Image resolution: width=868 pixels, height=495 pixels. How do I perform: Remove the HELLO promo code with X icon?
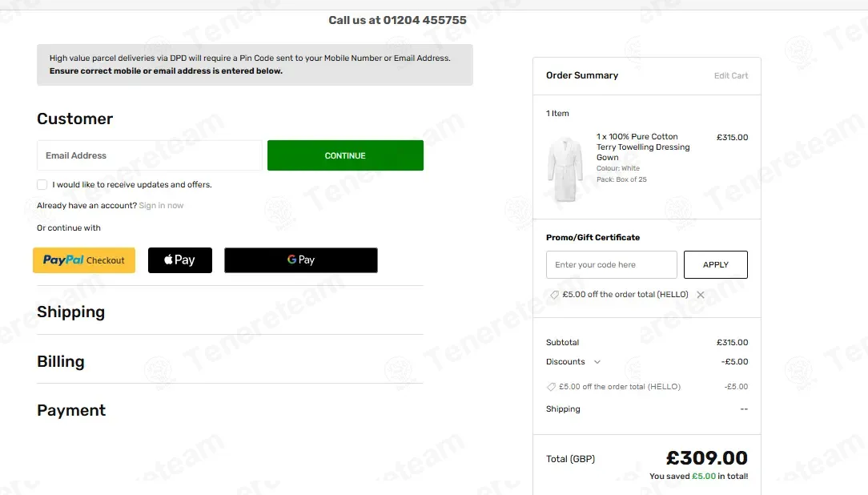click(x=701, y=295)
